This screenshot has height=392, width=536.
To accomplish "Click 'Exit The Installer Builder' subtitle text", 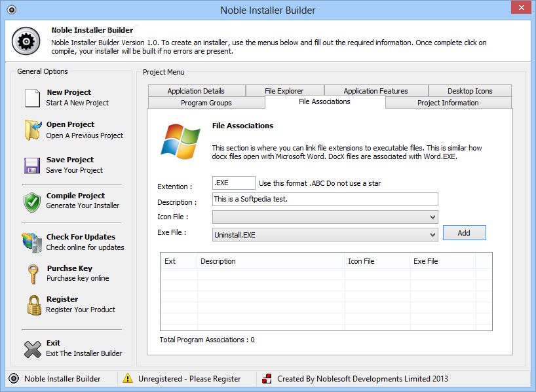I will tap(84, 353).
